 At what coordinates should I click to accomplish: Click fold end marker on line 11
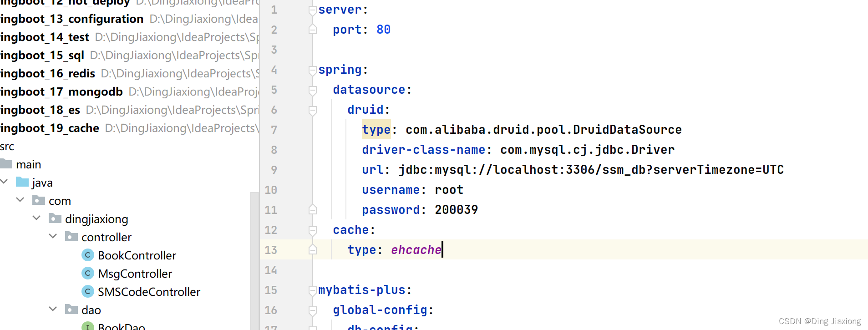313,210
